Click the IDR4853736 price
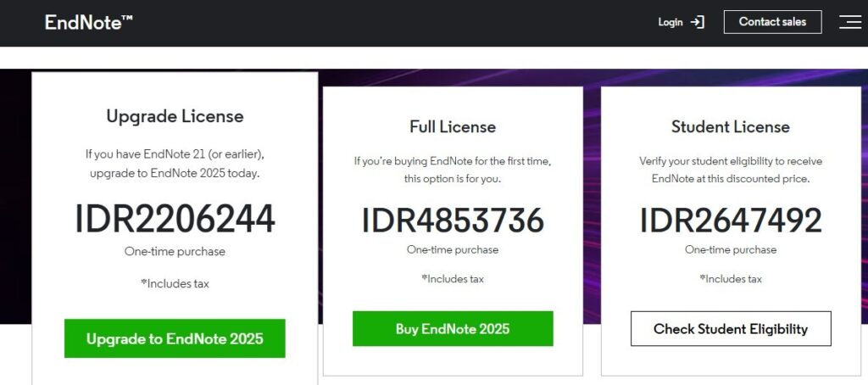The height and width of the screenshot is (385, 868). pyautogui.click(x=453, y=220)
